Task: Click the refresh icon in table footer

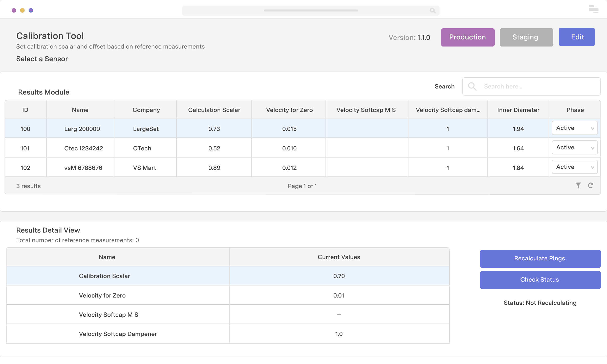Action: point(591,186)
